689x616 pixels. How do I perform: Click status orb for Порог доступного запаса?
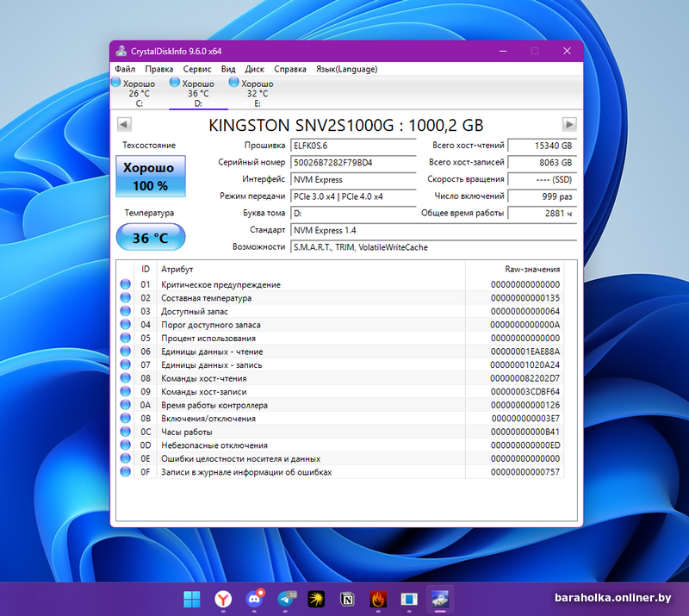point(125,325)
